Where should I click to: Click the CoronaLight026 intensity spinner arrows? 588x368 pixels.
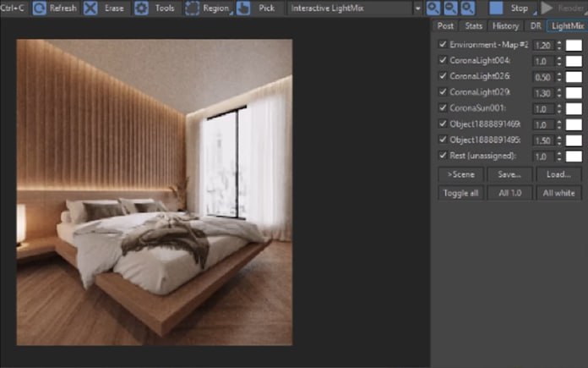coord(559,77)
